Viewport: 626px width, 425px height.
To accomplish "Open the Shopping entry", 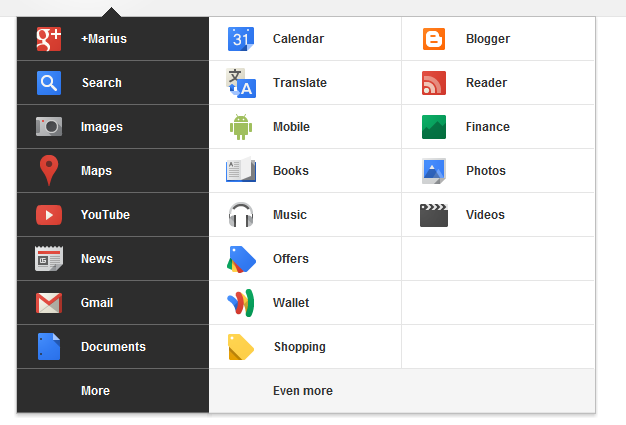I will tap(305, 347).
